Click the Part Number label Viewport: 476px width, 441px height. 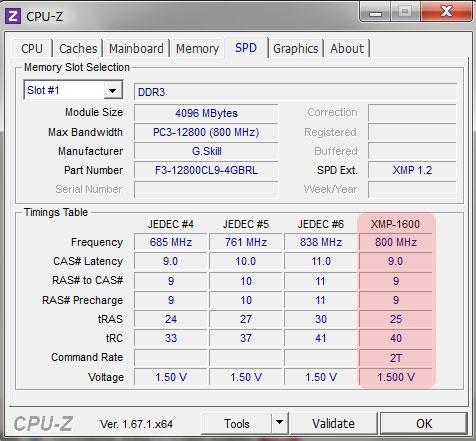tap(94, 170)
